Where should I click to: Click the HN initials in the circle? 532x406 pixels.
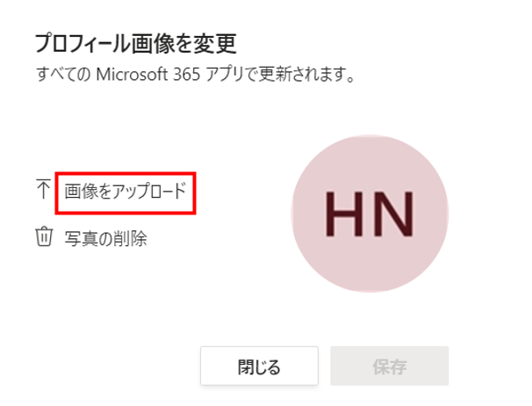click(370, 214)
